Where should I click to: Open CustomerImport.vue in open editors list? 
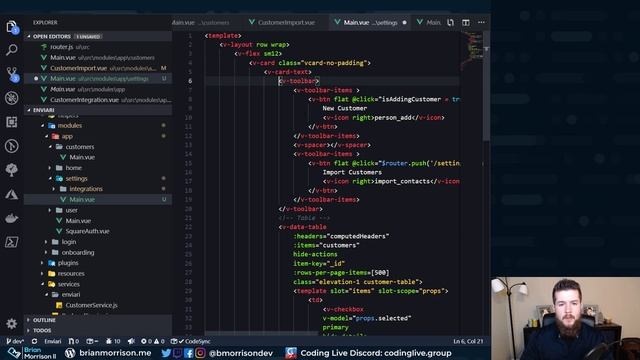[98, 68]
